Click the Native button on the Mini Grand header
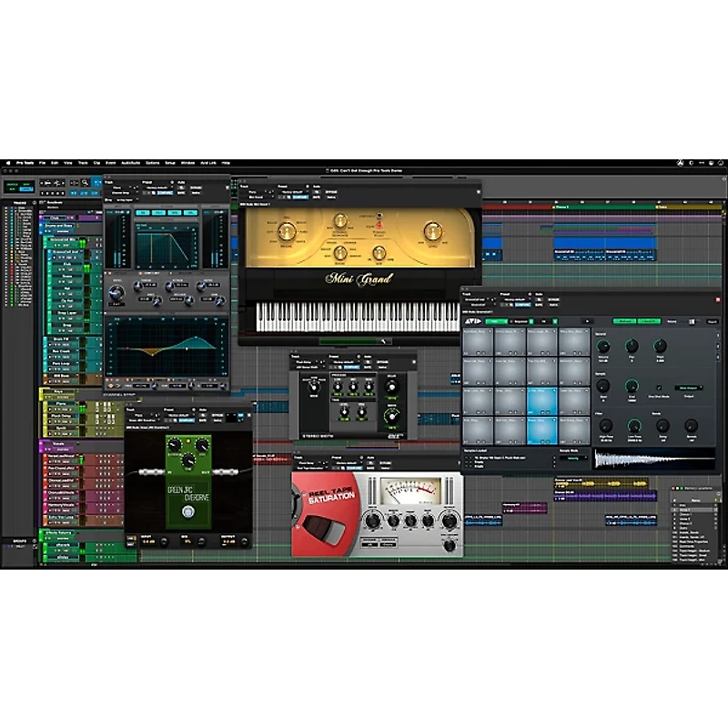Image resolution: width=728 pixels, height=728 pixels. 331,197
